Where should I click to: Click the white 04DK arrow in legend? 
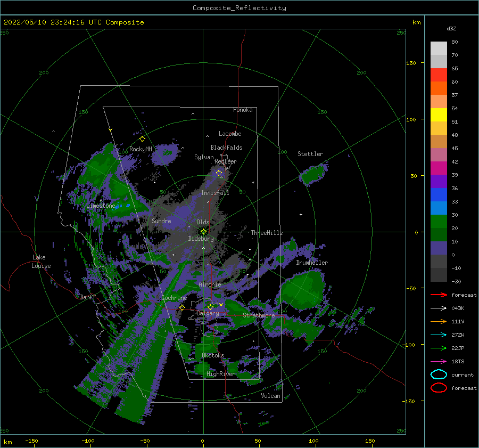(439, 308)
